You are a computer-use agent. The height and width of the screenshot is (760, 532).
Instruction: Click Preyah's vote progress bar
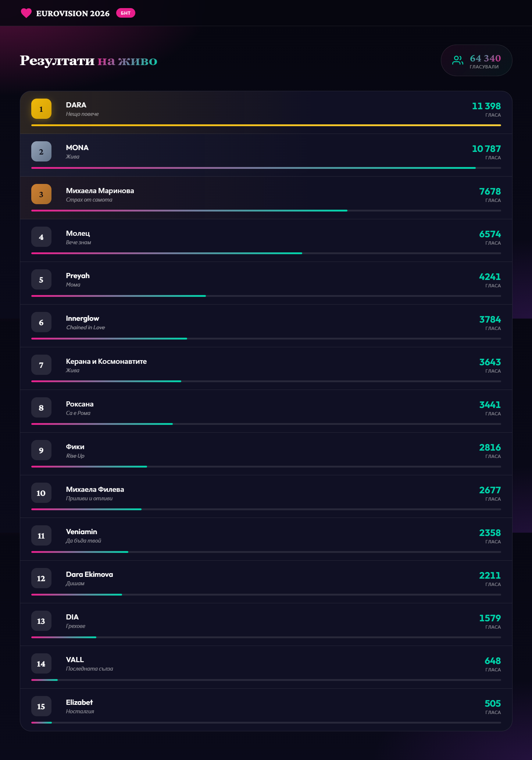coord(118,296)
